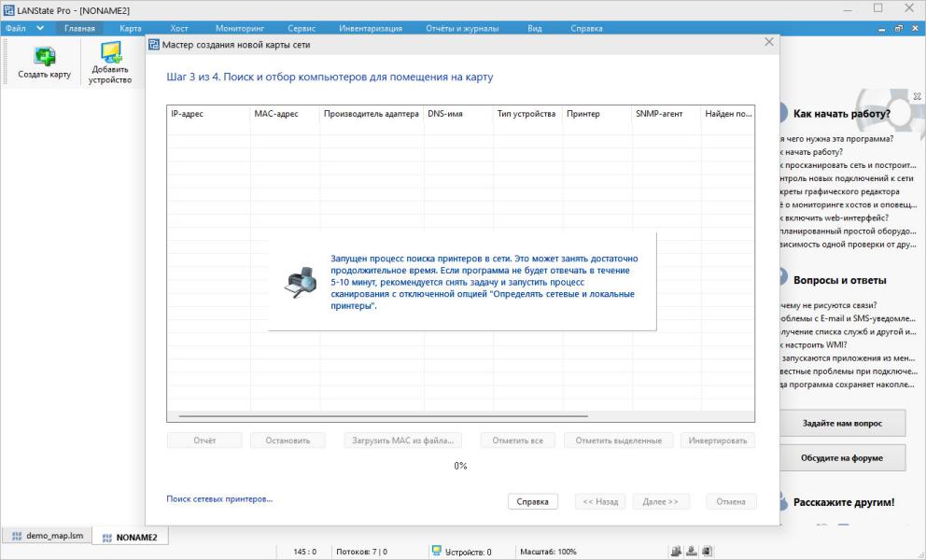Image resolution: width=926 pixels, height=560 pixels.
Task: Sort by the SNMP-агент column header
Action: [666, 114]
